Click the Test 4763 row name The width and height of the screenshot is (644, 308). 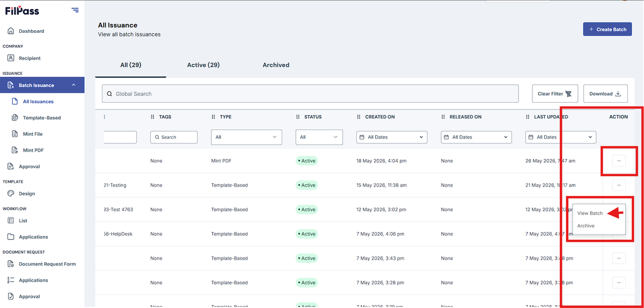coord(118,210)
